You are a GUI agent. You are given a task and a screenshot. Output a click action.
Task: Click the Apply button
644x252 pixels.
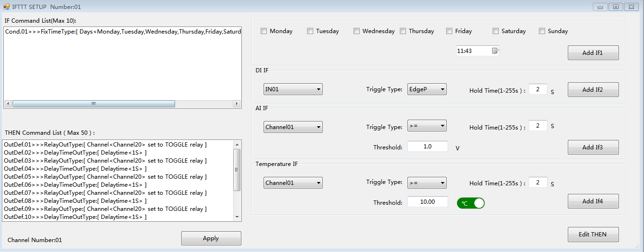point(211,238)
